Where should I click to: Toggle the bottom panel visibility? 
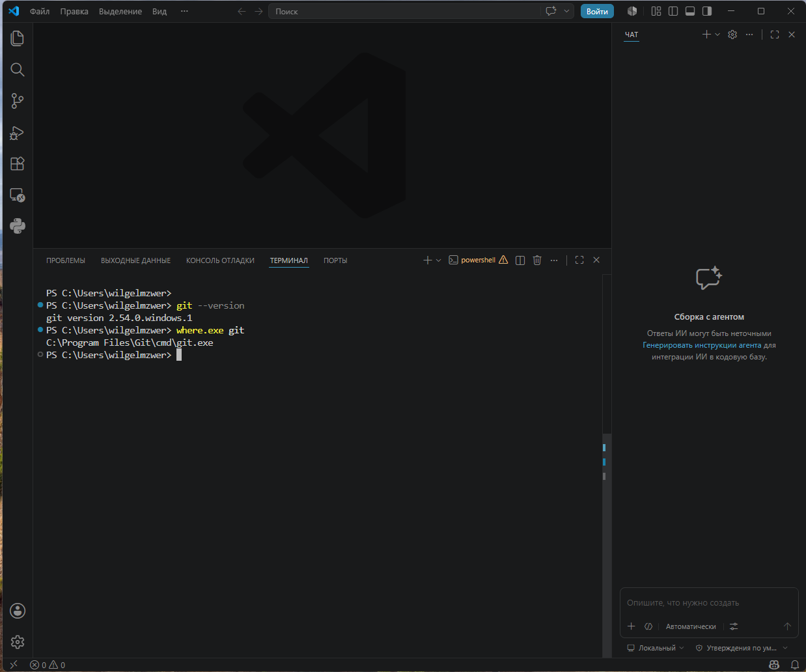click(x=690, y=11)
